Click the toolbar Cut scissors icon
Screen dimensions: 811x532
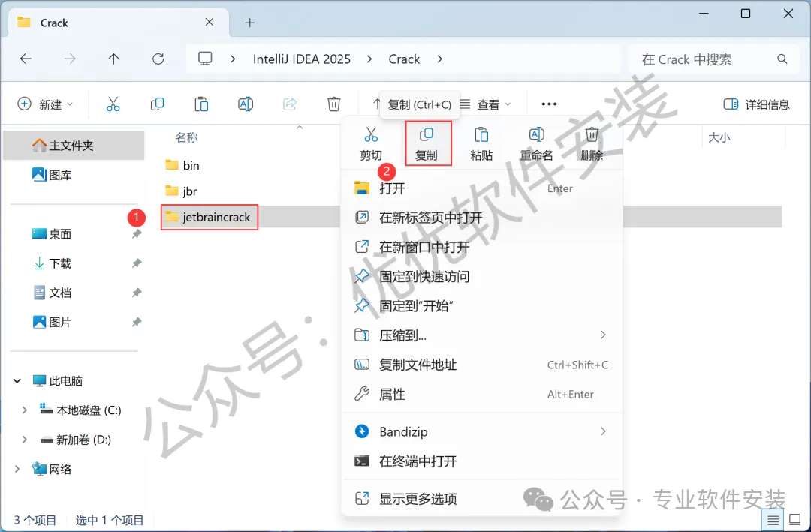113,104
